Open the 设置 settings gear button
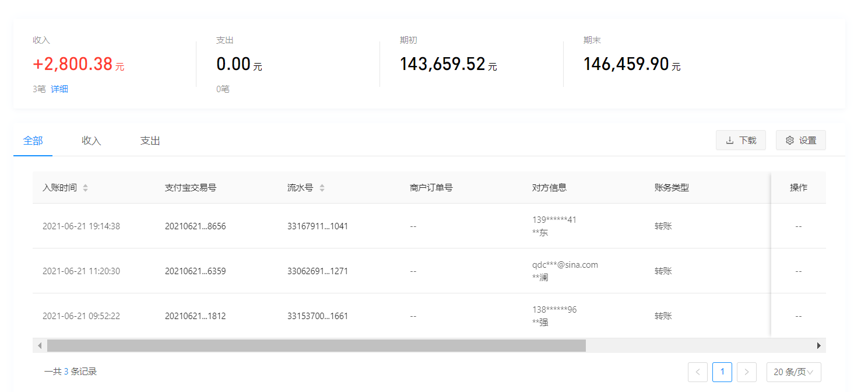868x392 pixels. pos(800,141)
